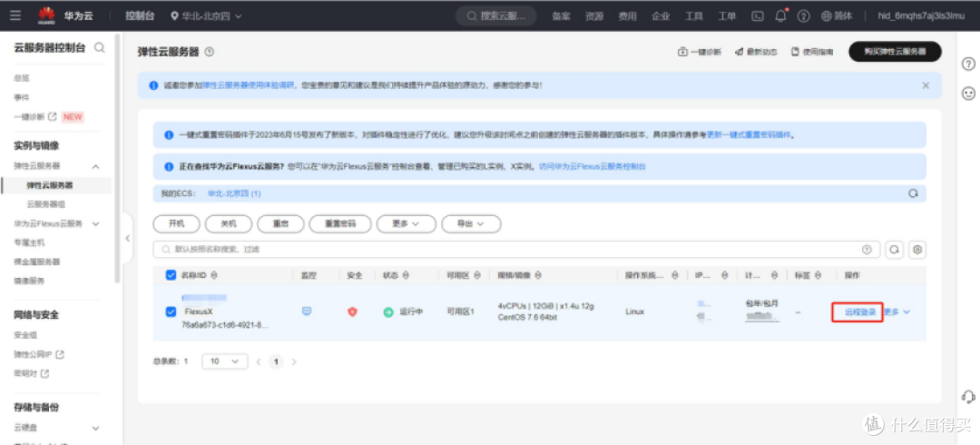Open the feedback smiley on the right panel
The image size is (980, 445).
968,94
